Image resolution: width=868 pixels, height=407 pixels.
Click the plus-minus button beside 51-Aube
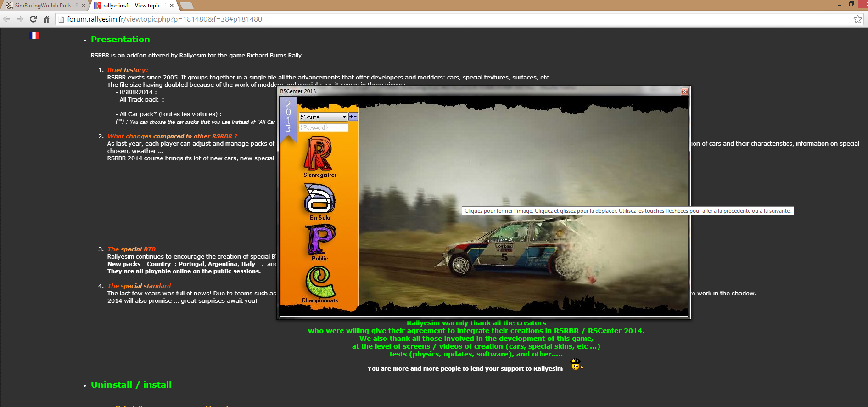click(x=353, y=117)
